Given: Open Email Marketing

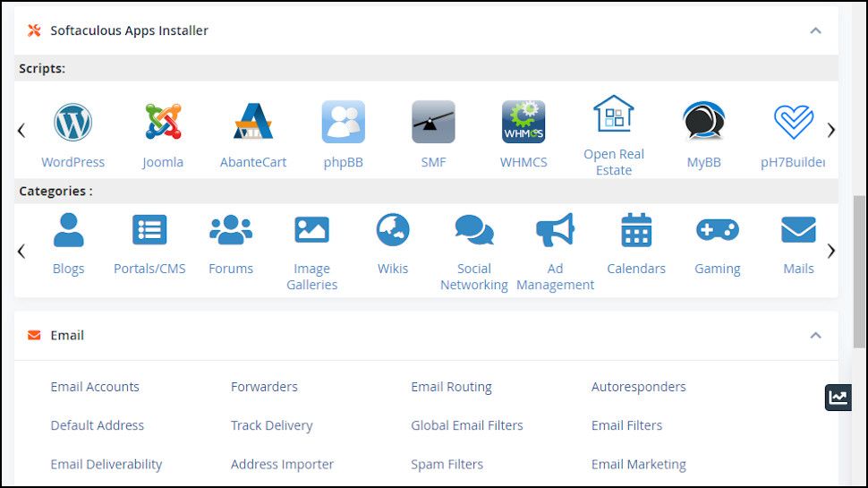Looking at the screenshot, I should 638,464.
